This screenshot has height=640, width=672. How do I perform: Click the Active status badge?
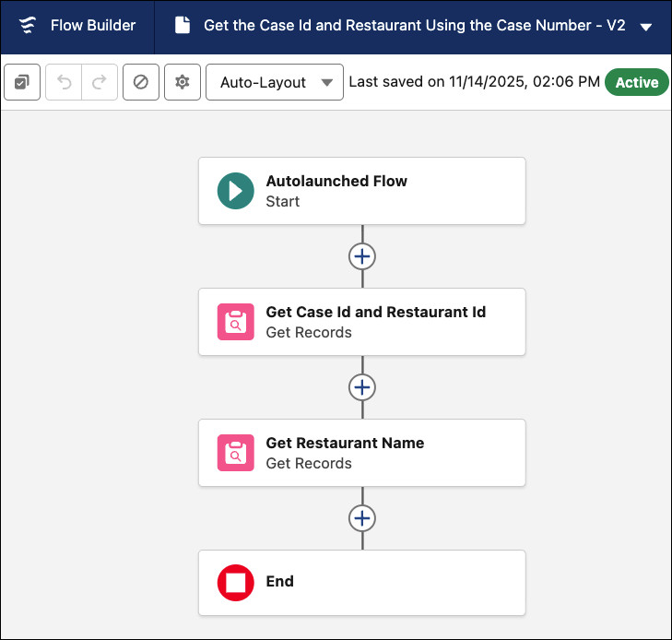point(636,82)
